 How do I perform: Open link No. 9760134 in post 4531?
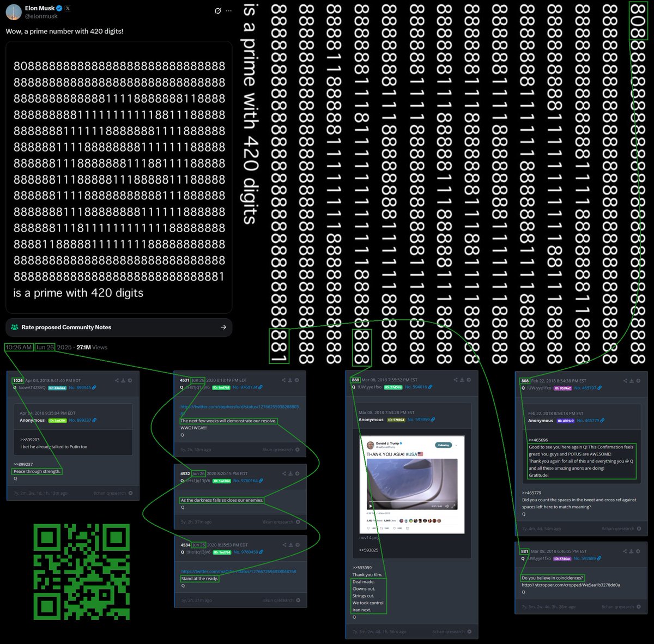tap(248, 387)
